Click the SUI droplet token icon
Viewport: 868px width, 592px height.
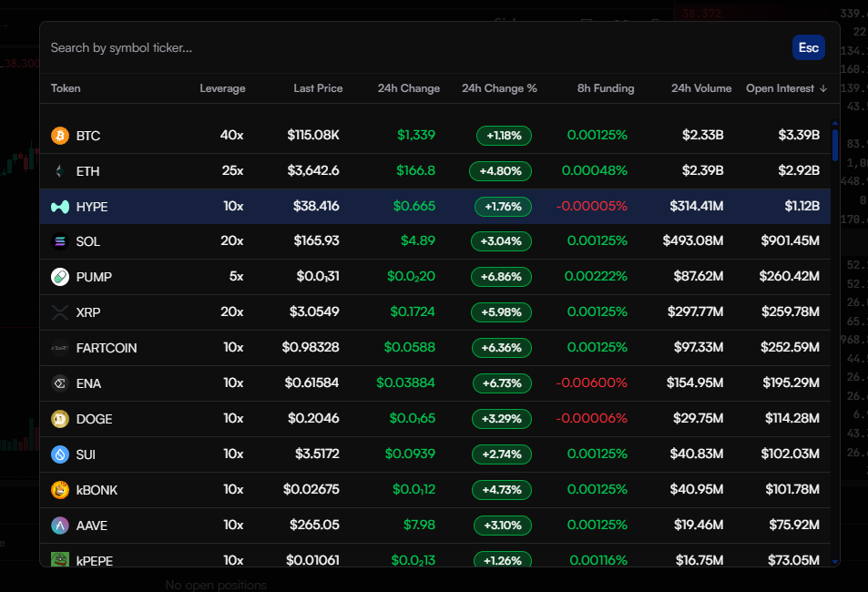pyautogui.click(x=60, y=454)
